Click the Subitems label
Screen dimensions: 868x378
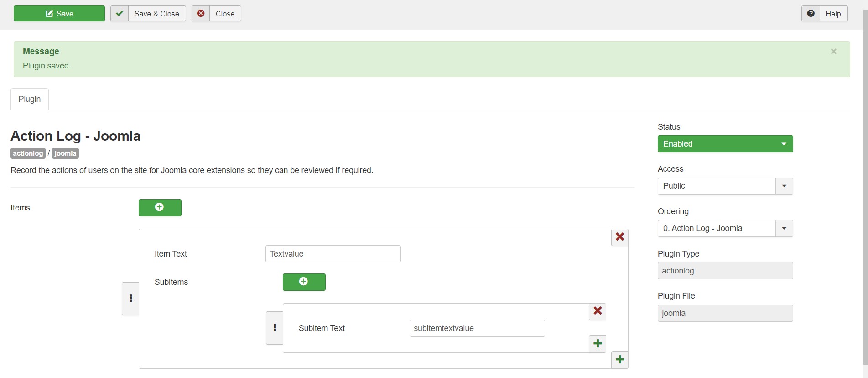pos(171,282)
